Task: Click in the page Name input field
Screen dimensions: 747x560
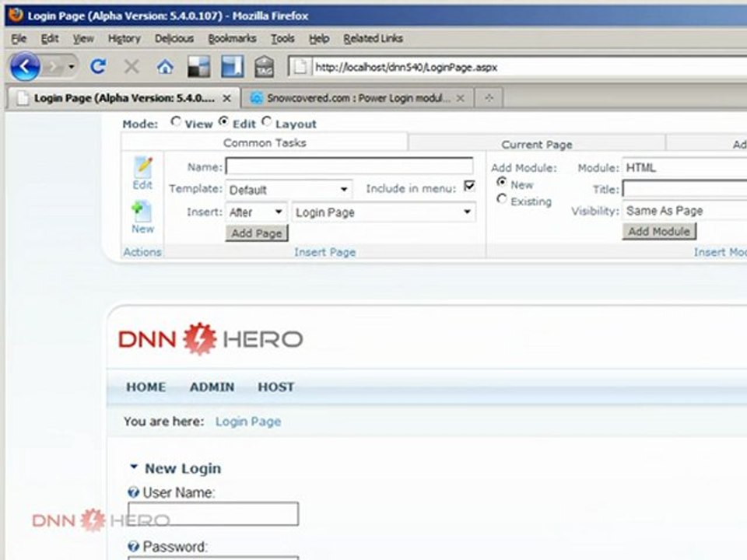Action: coord(349,166)
